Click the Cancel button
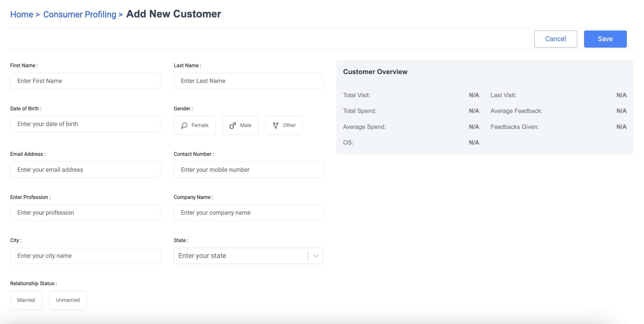 click(x=555, y=39)
